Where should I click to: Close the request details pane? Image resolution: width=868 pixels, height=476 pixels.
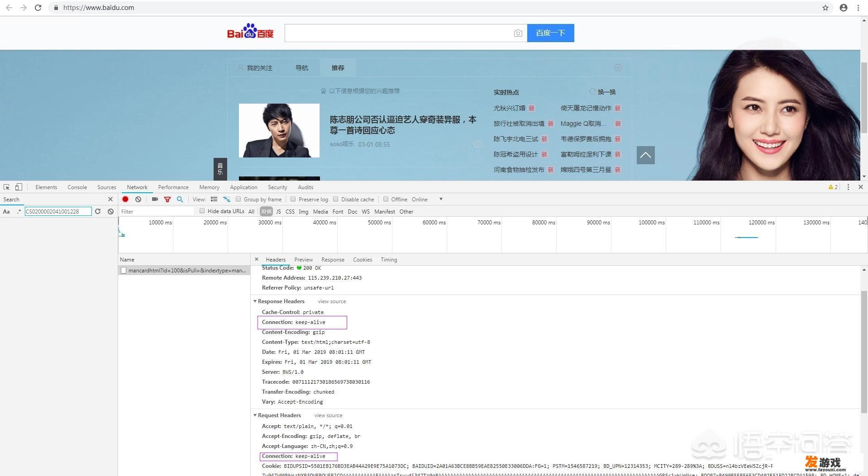pyautogui.click(x=257, y=259)
